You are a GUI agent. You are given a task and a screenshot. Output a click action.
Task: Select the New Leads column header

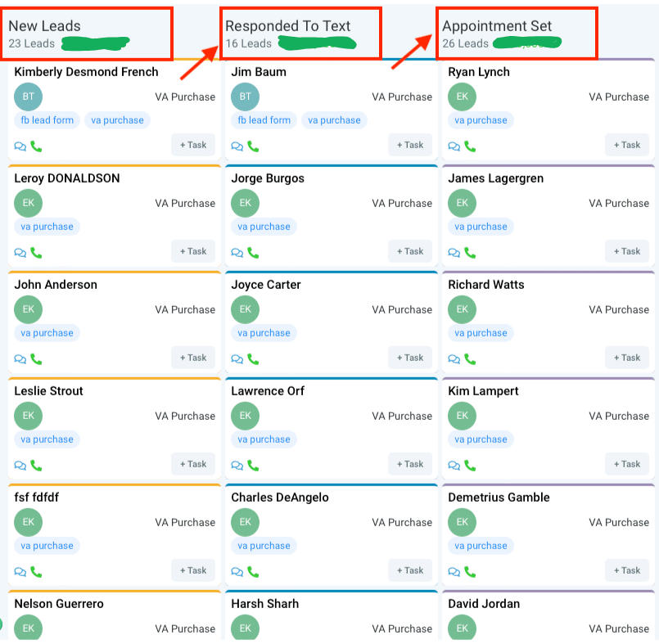[44, 26]
